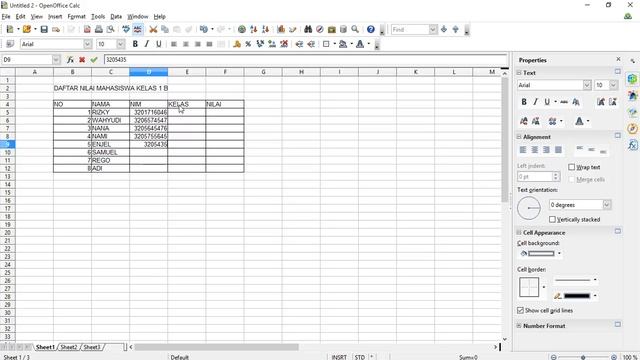The height and width of the screenshot is (360, 640).
Task: Open Data Sources icon in toolbar
Action: (344, 29)
